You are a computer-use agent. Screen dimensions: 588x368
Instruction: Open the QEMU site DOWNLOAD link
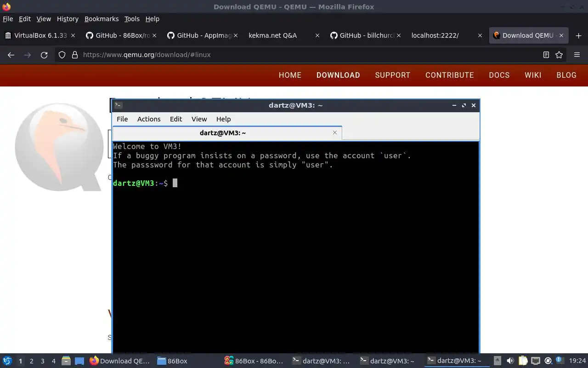pos(338,75)
